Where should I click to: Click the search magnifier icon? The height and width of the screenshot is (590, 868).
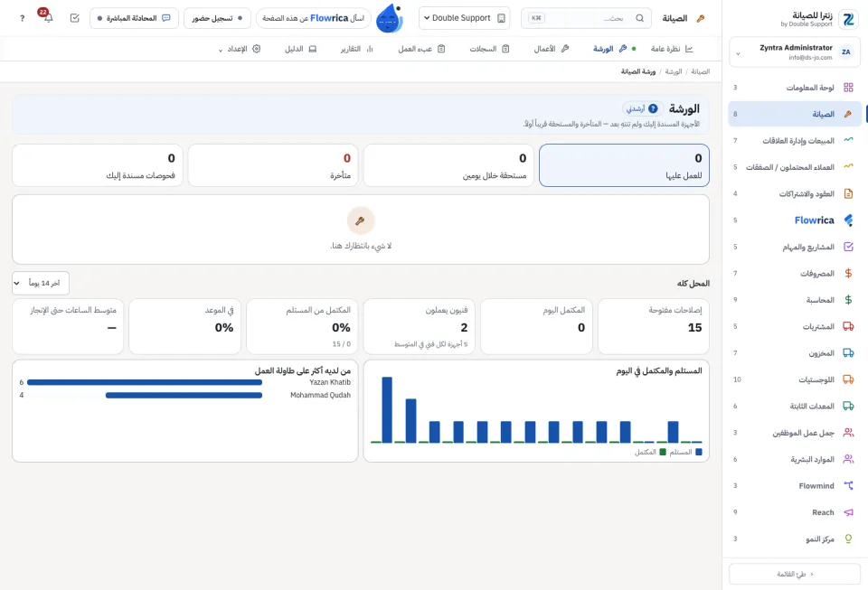(639, 18)
